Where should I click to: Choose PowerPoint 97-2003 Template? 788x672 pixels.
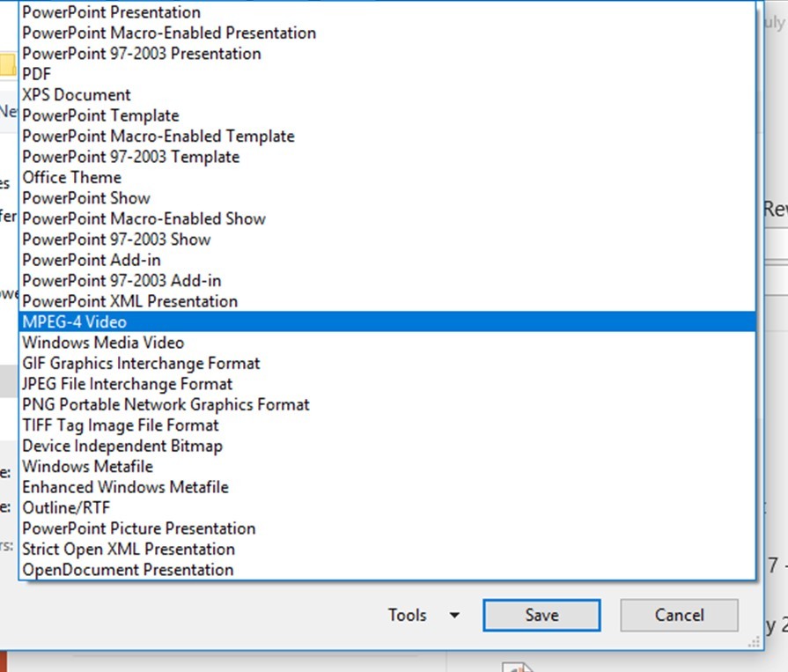pos(387,156)
